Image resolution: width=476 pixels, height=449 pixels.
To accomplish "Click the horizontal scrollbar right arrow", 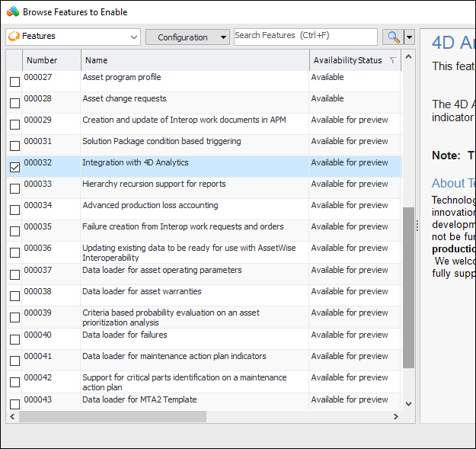I will click(395, 416).
